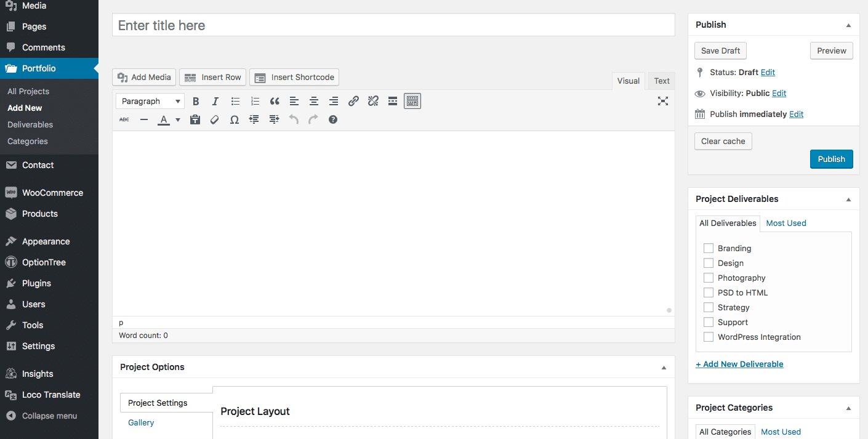Collapse the Project Options panel
Image resolution: width=868 pixels, height=439 pixels.
point(664,368)
